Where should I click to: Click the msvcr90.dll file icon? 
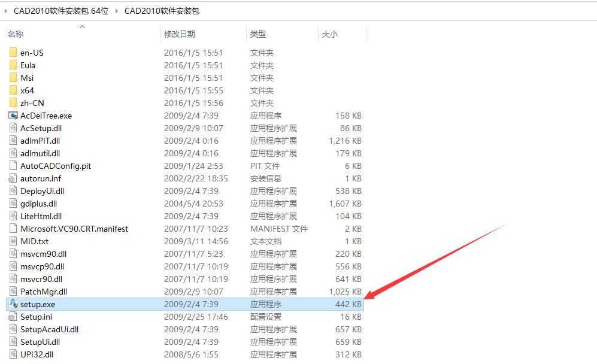click(13, 279)
